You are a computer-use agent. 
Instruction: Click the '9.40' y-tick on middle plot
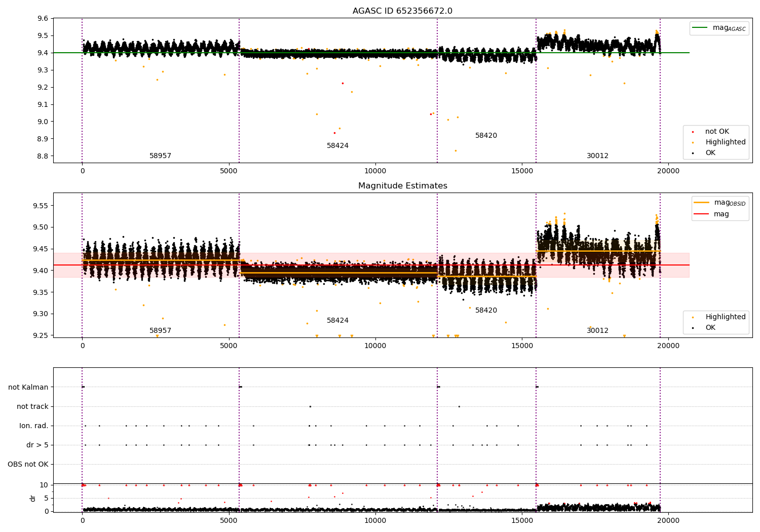(41, 271)
